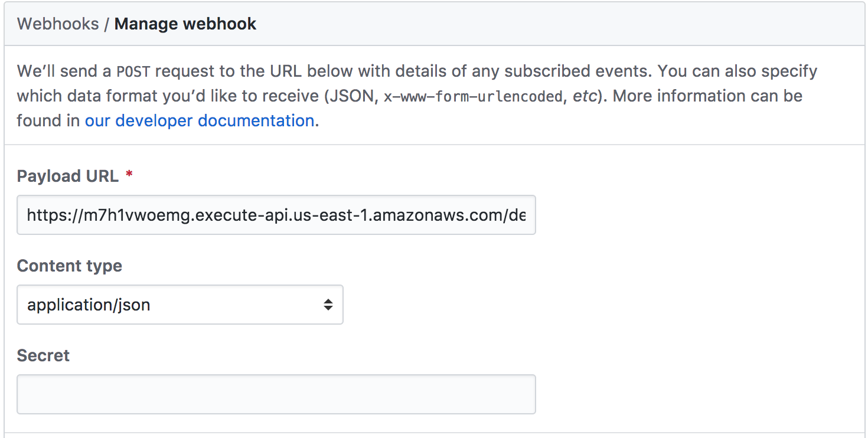Viewport: 868px width, 438px height.
Task: Click inside the Secret input field
Action: coord(276,394)
